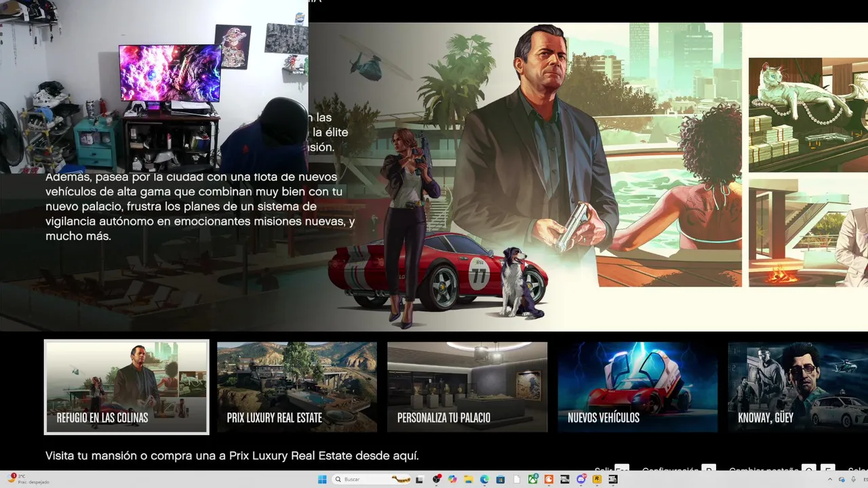
Task: Open Task View from the taskbar
Action: coord(419,479)
